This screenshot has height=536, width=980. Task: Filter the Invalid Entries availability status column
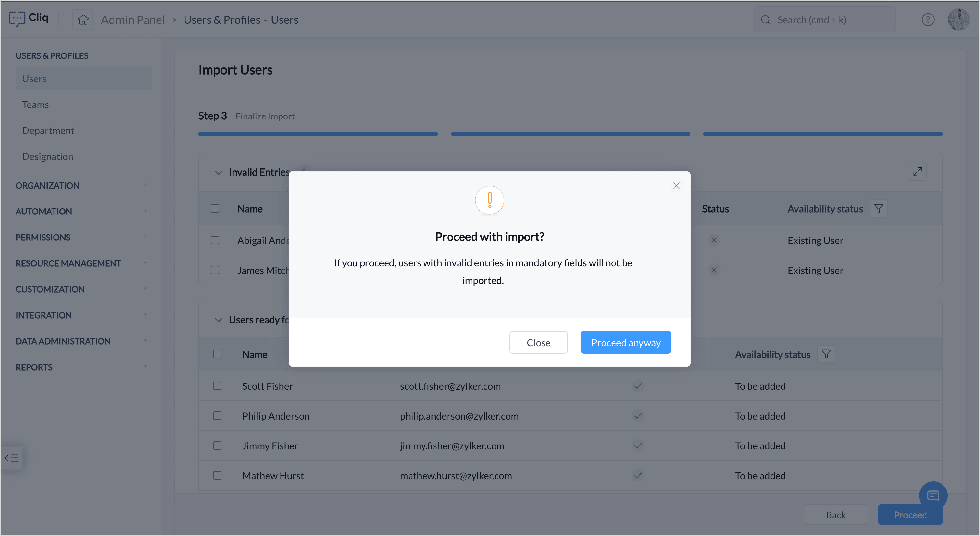tap(878, 209)
